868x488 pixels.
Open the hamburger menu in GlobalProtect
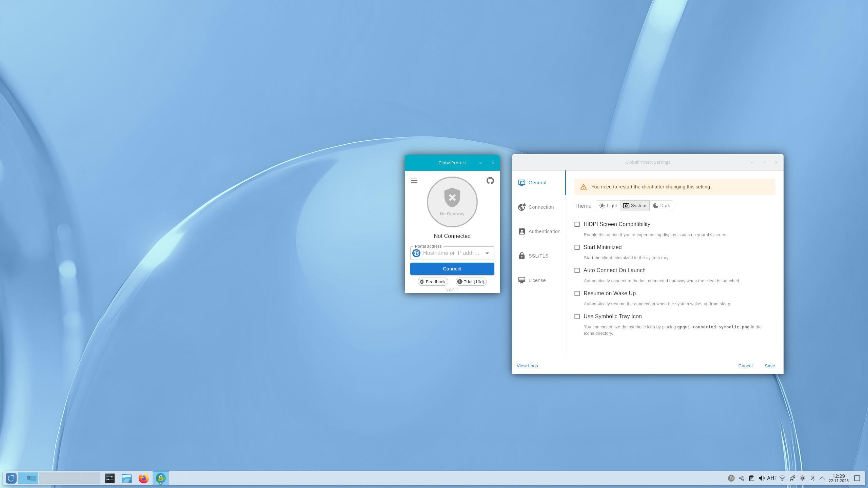(414, 181)
